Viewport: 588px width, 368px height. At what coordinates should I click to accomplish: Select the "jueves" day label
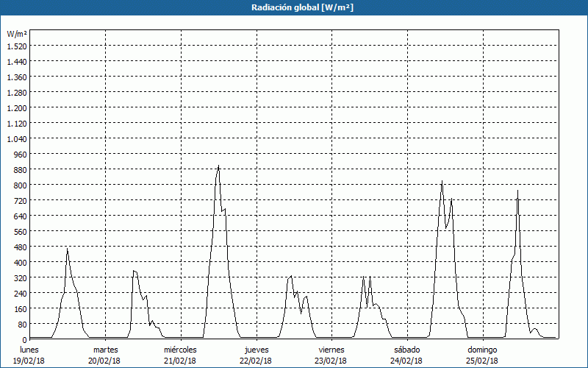coord(256,350)
